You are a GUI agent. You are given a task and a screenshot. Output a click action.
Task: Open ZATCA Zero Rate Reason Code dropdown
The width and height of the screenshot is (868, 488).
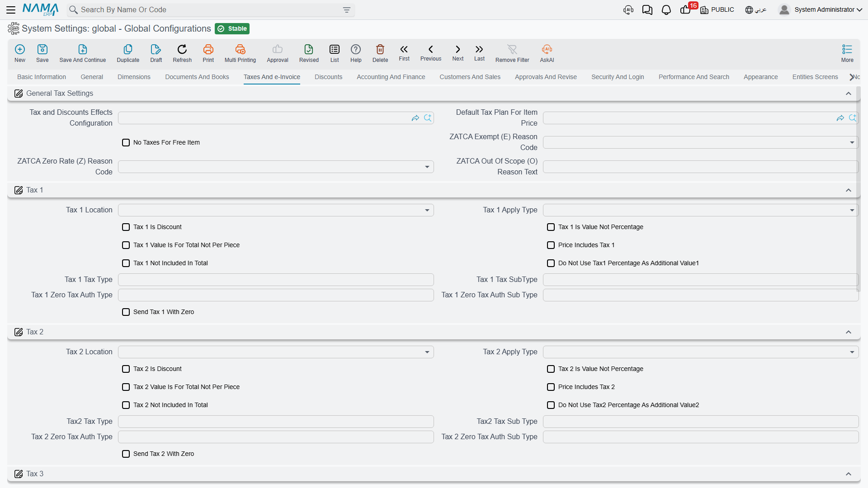(276, 167)
